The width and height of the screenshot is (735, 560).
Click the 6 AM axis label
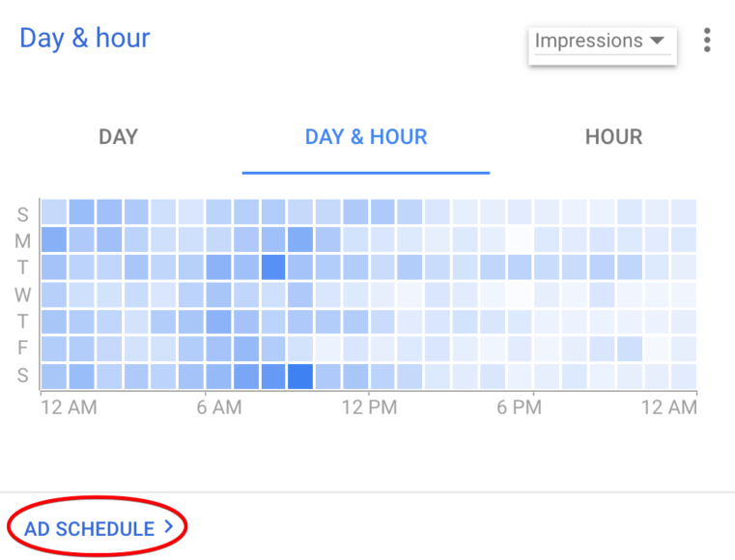click(x=219, y=407)
